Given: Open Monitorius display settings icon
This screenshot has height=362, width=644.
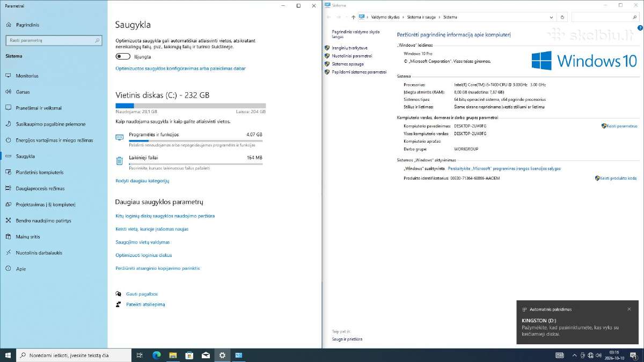Looking at the screenshot, I should point(9,76).
